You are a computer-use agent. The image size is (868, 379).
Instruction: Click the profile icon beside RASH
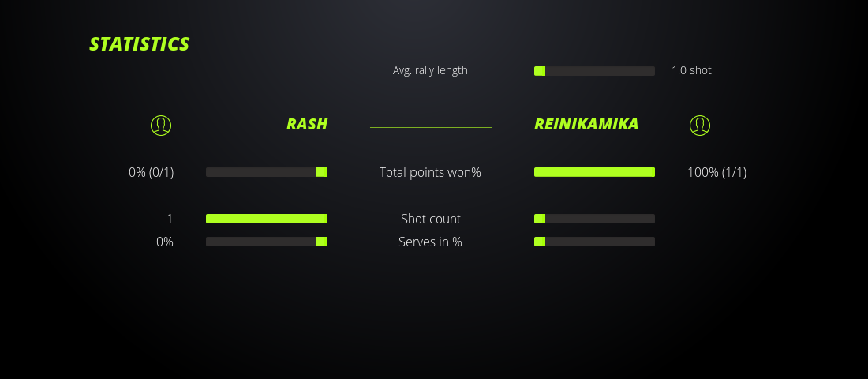point(161,125)
